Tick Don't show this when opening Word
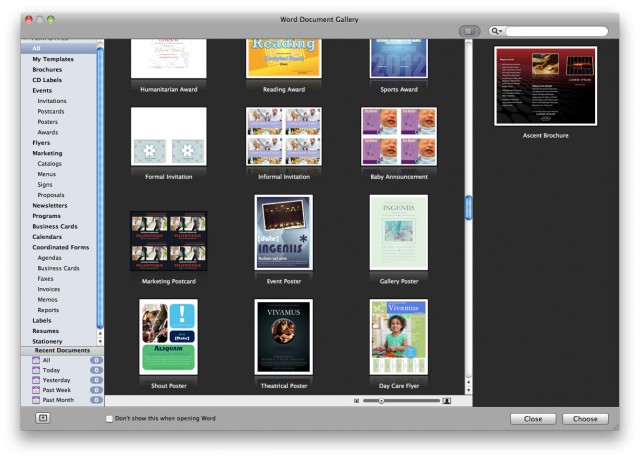The width and height of the screenshot is (640, 459). click(x=109, y=419)
